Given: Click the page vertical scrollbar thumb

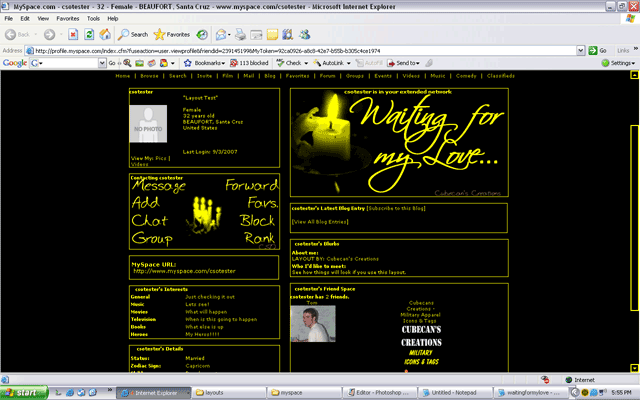Looking at the screenshot, I should click(634, 218).
